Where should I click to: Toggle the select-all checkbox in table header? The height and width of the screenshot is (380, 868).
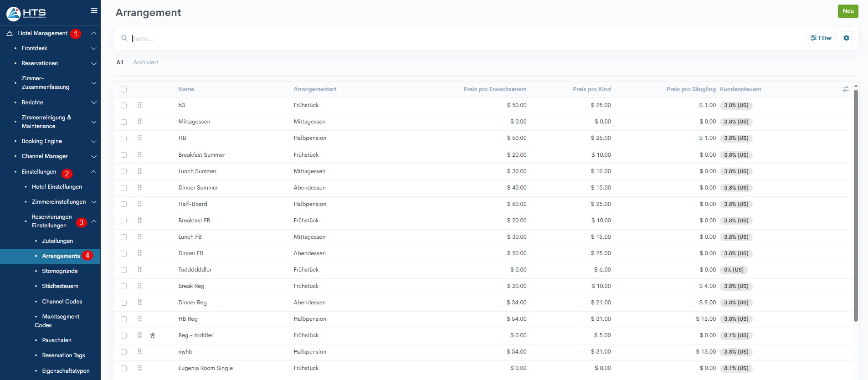click(x=123, y=89)
